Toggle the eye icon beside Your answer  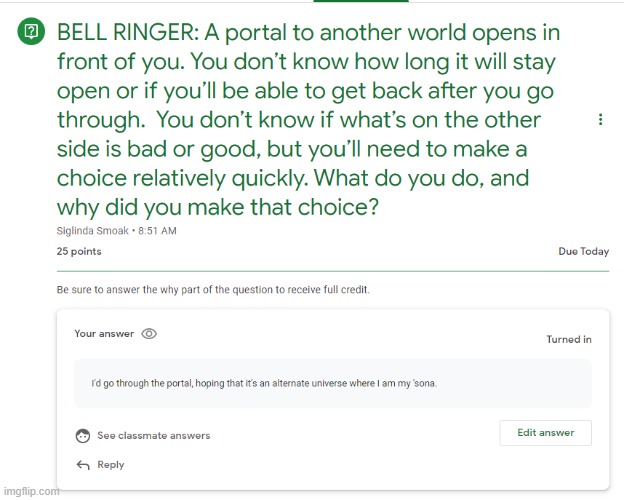tap(149, 334)
